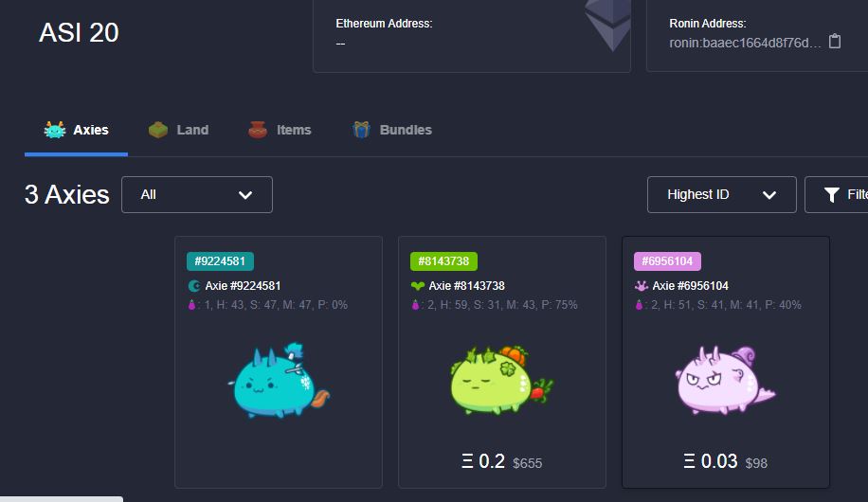Click the Ethereum Address label

384,24
